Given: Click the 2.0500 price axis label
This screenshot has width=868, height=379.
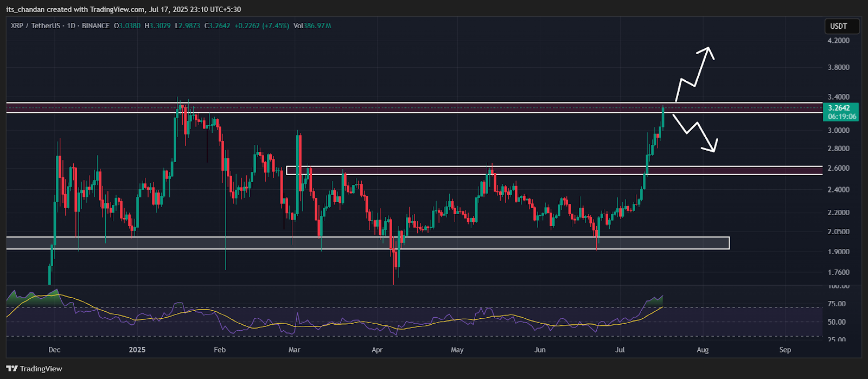Looking at the screenshot, I should (839, 232).
